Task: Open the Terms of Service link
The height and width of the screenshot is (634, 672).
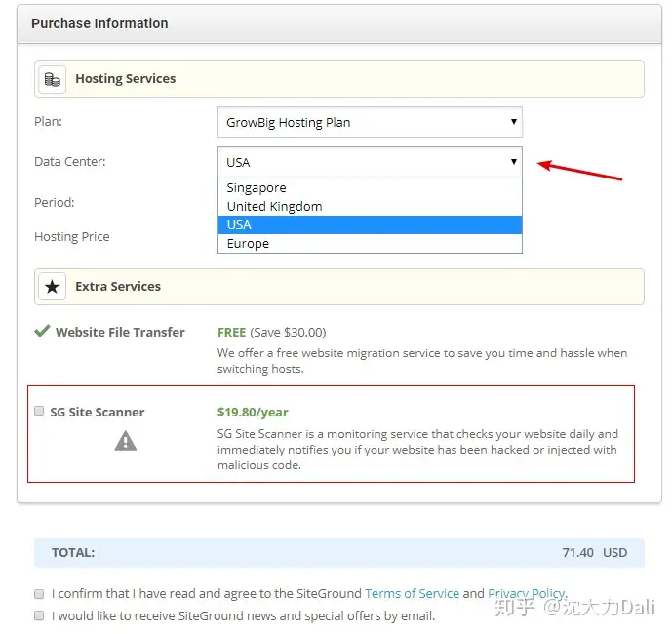Action: [x=412, y=593]
